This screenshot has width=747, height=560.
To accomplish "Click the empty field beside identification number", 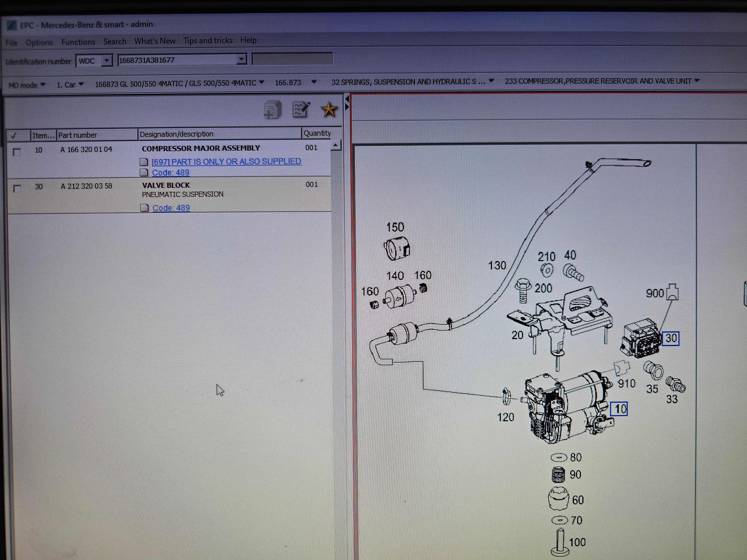I will tap(292, 59).
